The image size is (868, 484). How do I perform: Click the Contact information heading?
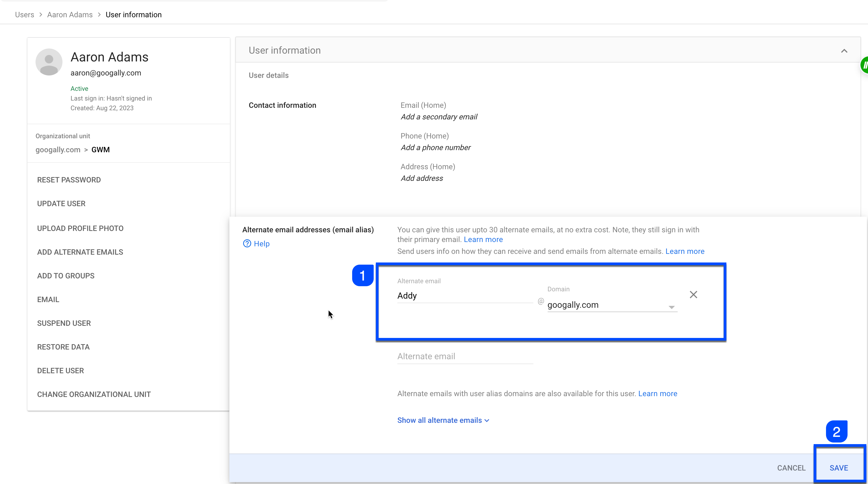coord(282,105)
